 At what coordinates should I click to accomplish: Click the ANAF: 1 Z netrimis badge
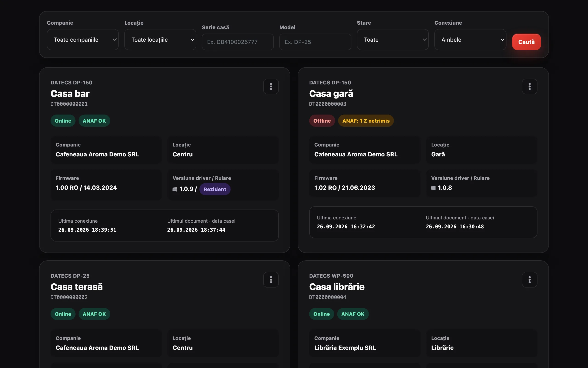366,121
